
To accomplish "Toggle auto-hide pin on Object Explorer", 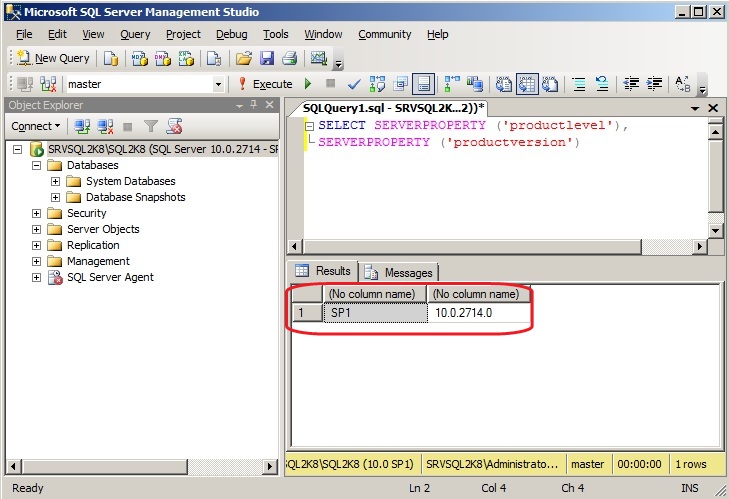I will coord(254,105).
